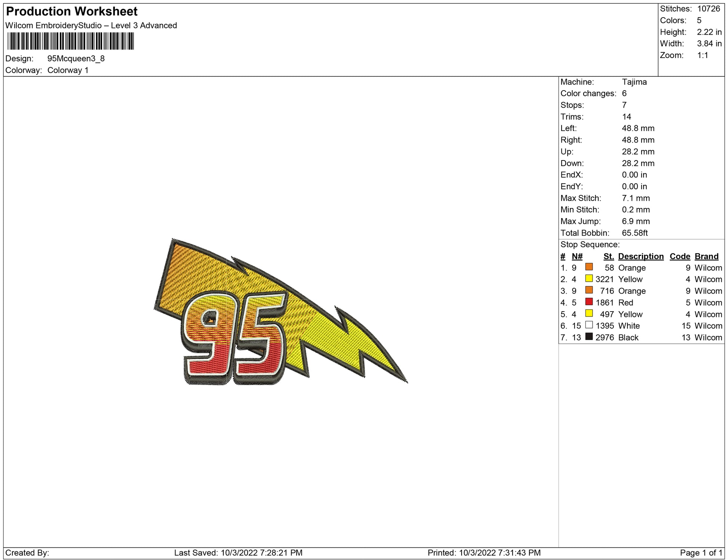This screenshot has height=560, width=728.
Task: Click the N# column header
Action: tap(577, 256)
